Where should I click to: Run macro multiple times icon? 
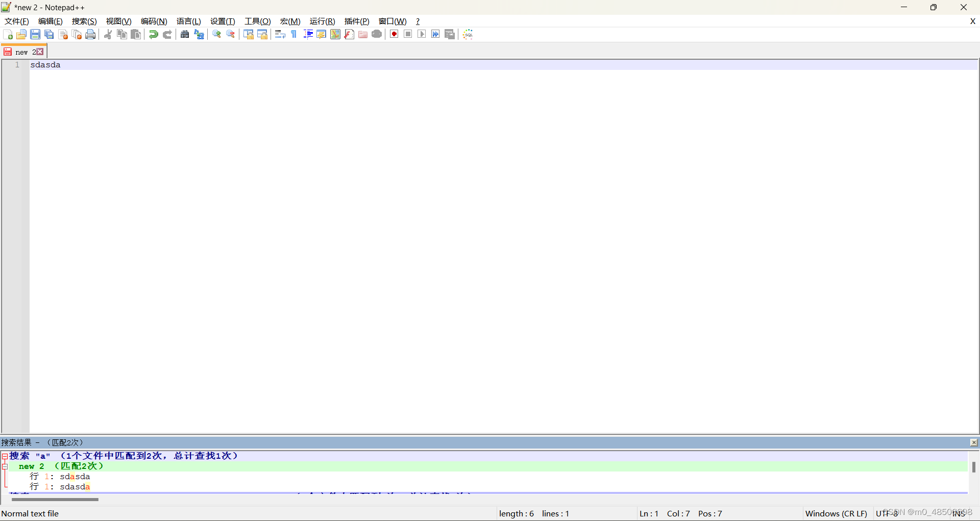435,34
